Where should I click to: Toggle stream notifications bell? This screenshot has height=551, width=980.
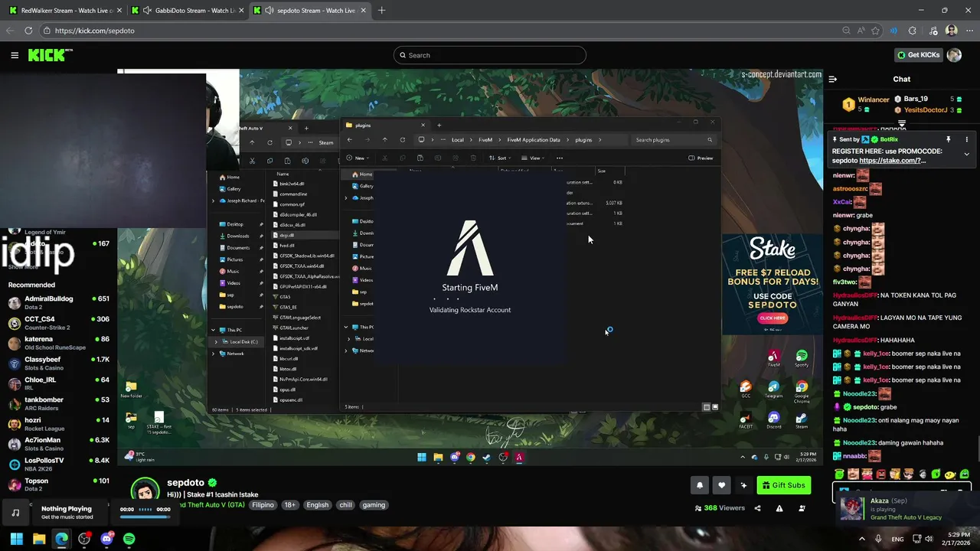click(x=699, y=485)
